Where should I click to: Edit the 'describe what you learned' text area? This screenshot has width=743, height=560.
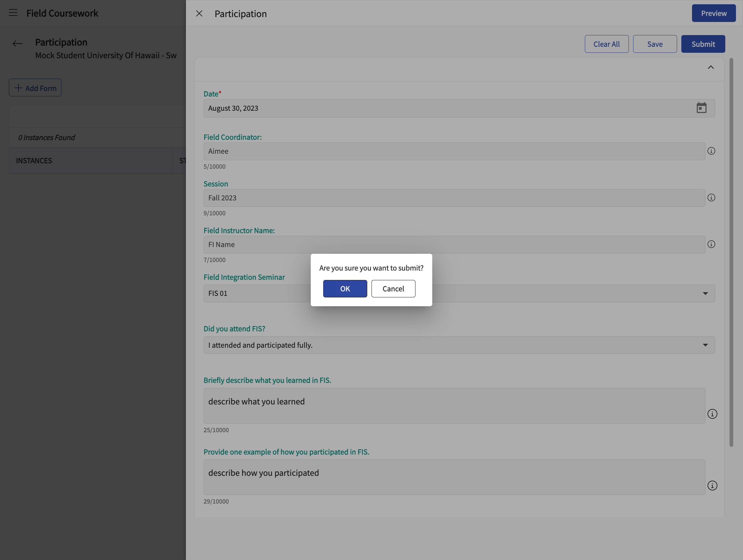(x=454, y=406)
